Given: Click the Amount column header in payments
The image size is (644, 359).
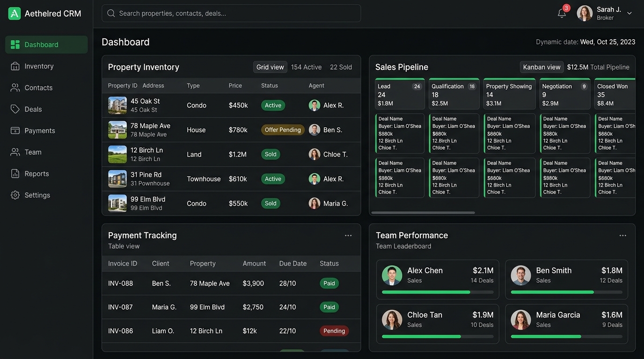Looking at the screenshot, I should [x=254, y=264].
